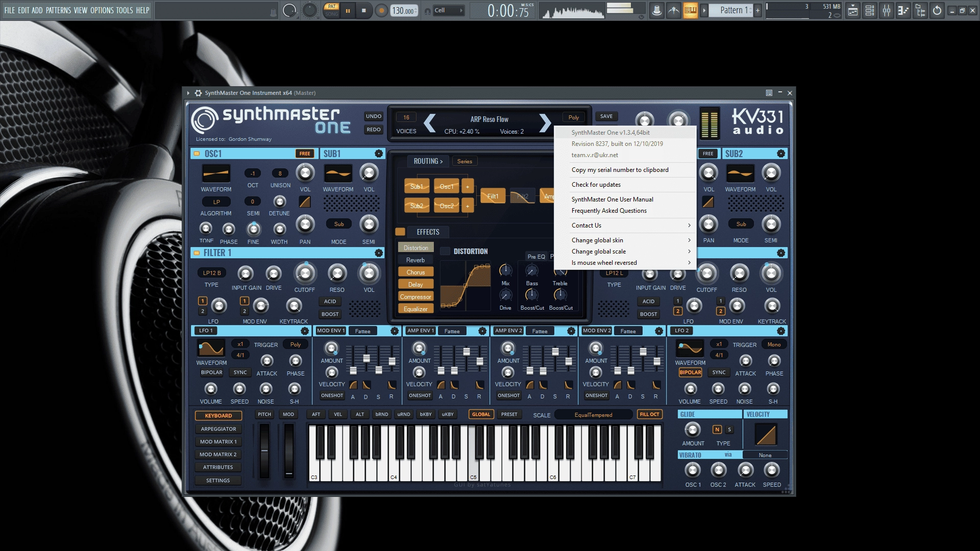Click the REDO button

pos(374,130)
